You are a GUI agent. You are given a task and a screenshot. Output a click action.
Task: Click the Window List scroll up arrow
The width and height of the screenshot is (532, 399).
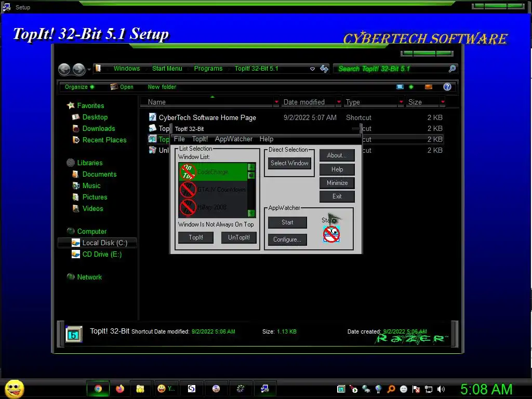251,167
